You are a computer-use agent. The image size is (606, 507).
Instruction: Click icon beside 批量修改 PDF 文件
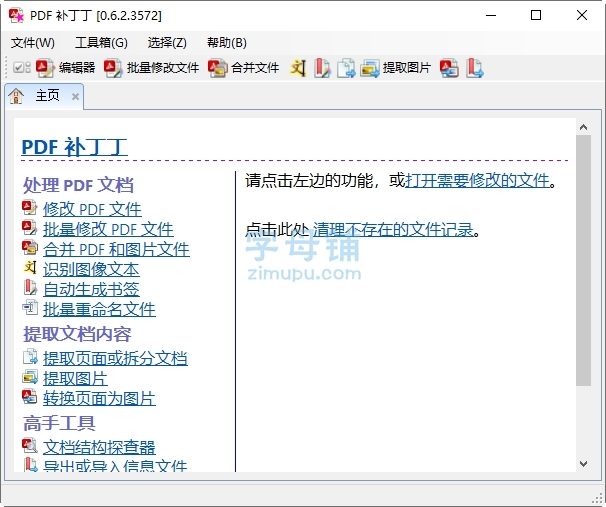(x=29, y=228)
